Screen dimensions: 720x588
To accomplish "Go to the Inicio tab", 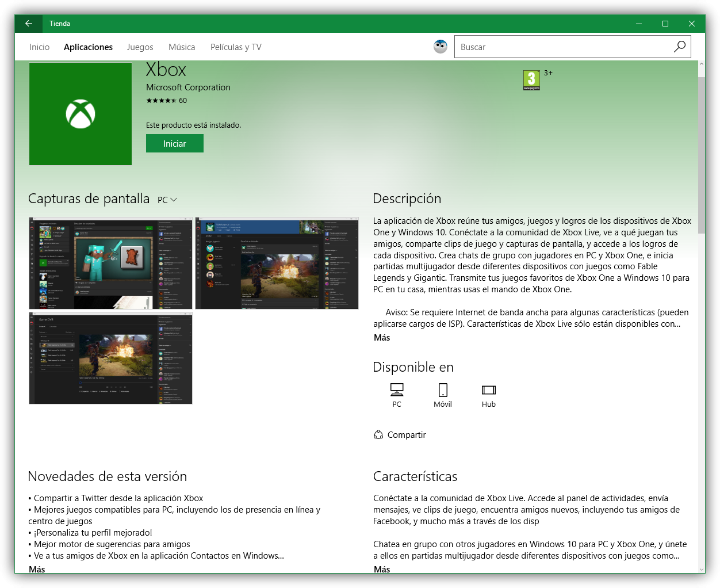I will [x=40, y=47].
